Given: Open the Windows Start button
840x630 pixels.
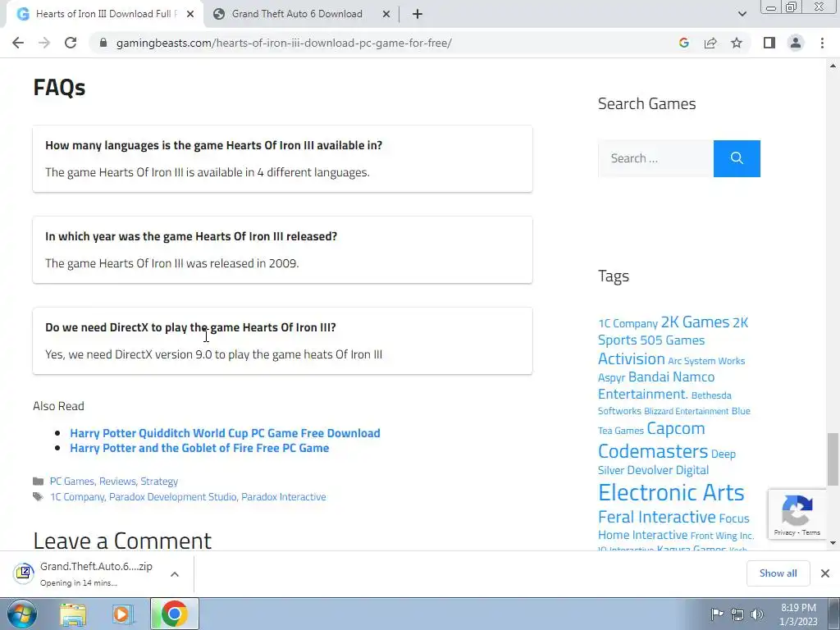Looking at the screenshot, I should point(21,614).
